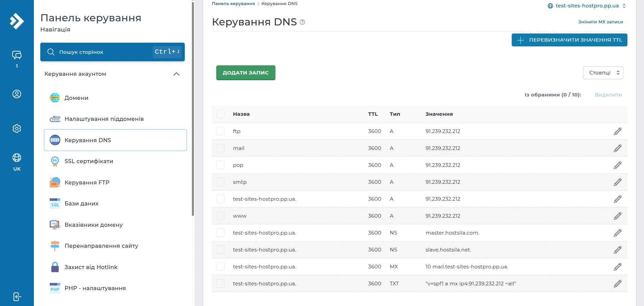The height and width of the screenshot is (306, 644).
Task: Click the Панель керування breadcrumb link
Action: click(x=233, y=4)
